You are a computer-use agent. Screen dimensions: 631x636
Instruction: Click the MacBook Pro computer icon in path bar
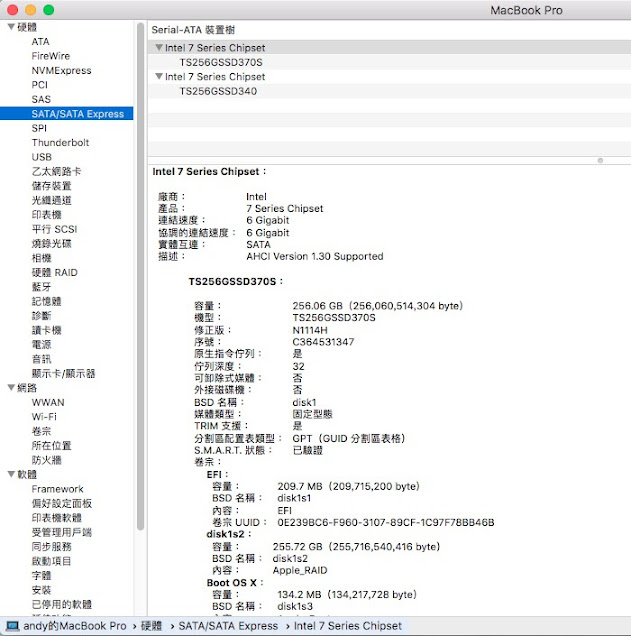coord(12,626)
